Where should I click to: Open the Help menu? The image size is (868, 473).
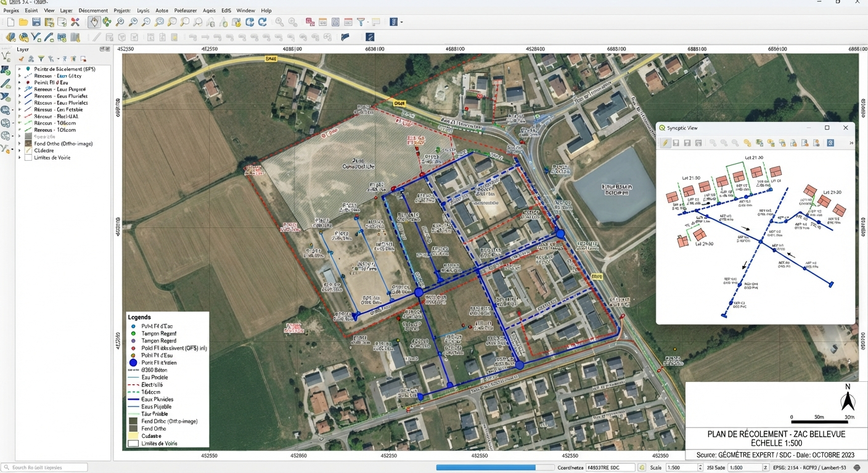click(266, 10)
